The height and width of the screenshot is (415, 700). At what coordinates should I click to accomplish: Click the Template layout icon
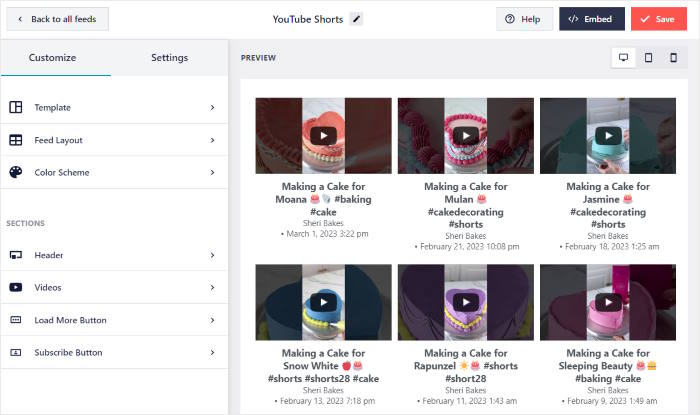tap(16, 107)
